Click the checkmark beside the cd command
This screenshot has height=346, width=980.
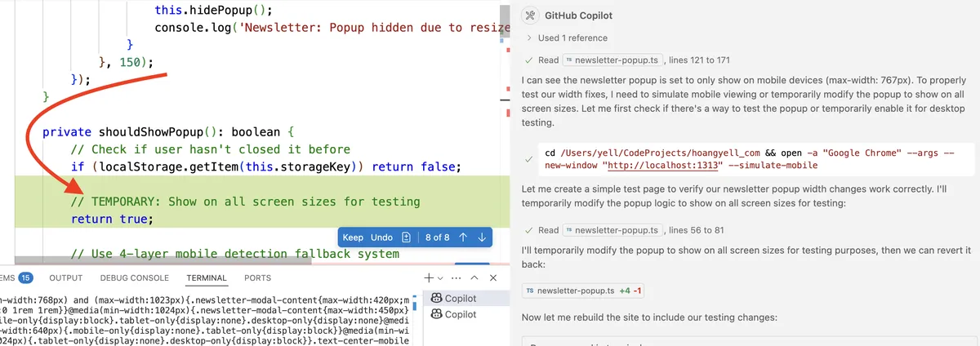coord(530,160)
